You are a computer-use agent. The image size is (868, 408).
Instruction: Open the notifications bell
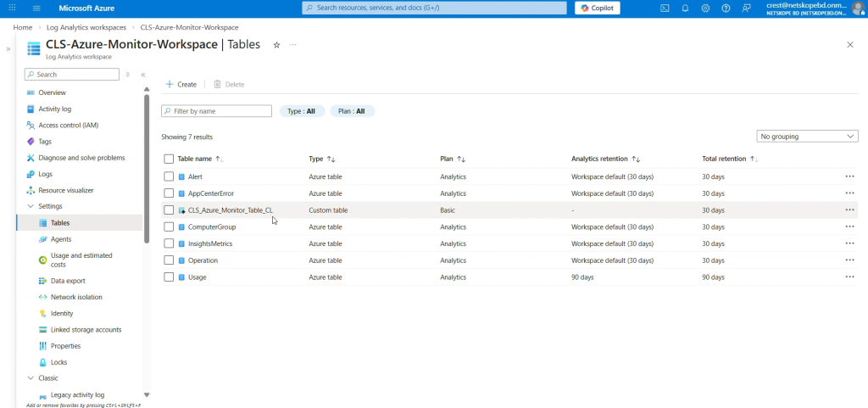[685, 8]
